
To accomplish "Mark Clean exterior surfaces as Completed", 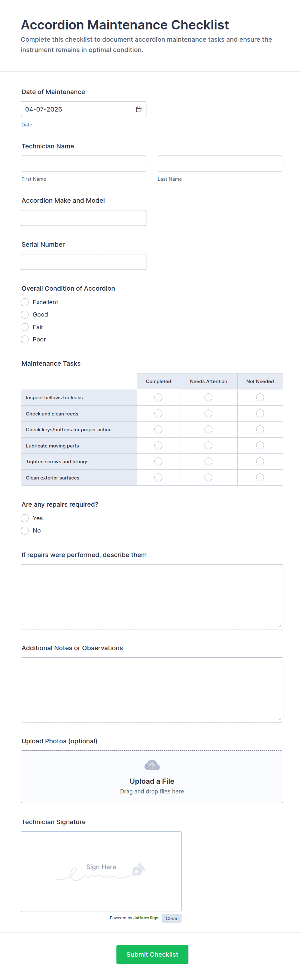I will point(159,478).
